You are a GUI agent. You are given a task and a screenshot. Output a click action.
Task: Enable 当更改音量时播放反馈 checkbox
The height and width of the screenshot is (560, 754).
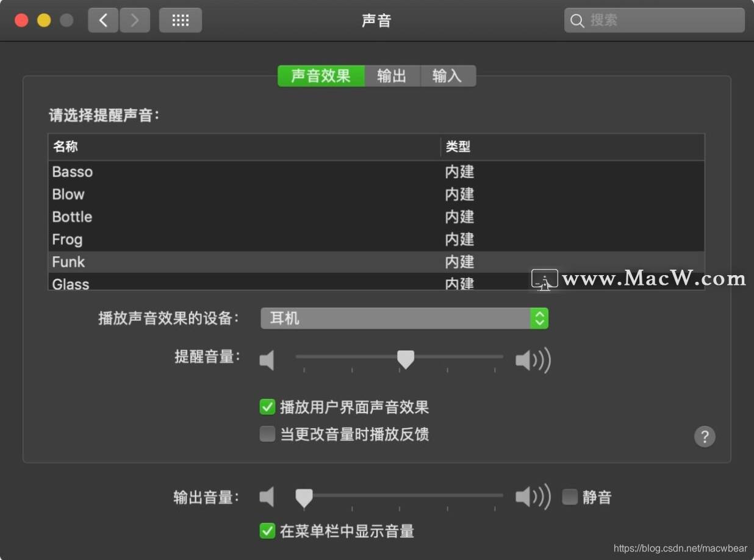point(267,434)
